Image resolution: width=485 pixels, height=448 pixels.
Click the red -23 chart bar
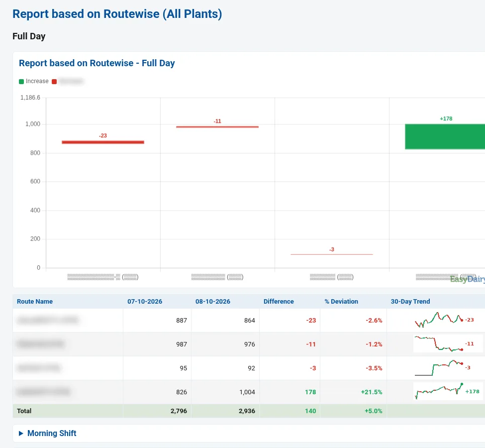click(103, 142)
